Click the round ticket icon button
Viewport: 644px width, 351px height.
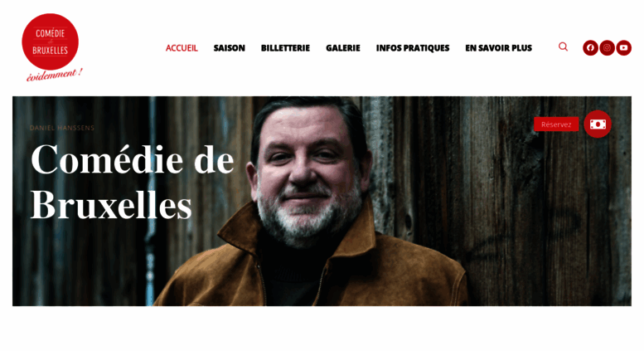click(x=598, y=124)
